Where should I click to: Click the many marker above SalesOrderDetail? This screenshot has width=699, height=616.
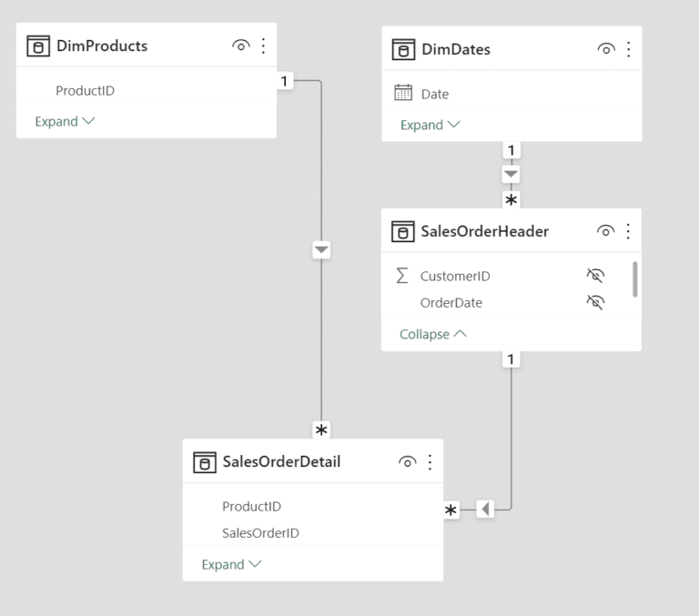coord(321,430)
